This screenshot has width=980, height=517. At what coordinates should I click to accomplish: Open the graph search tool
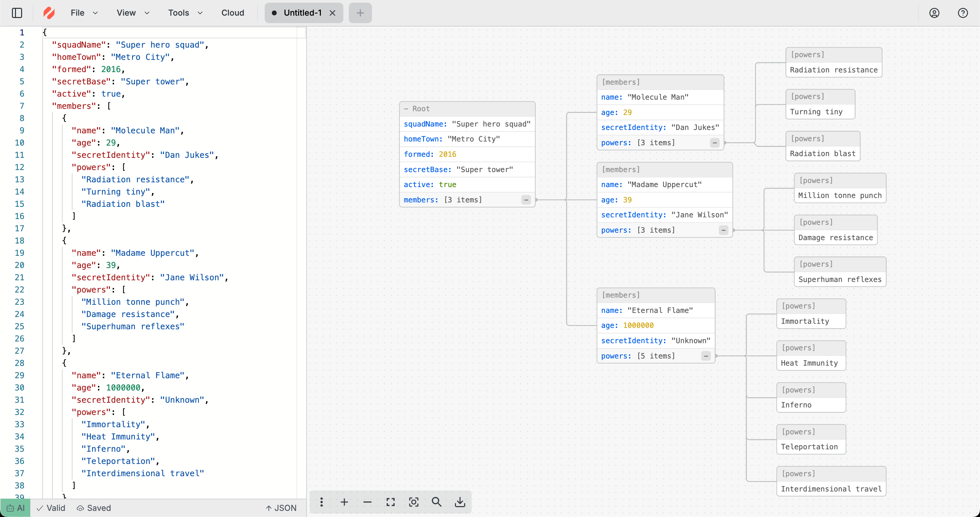pyautogui.click(x=437, y=502)
